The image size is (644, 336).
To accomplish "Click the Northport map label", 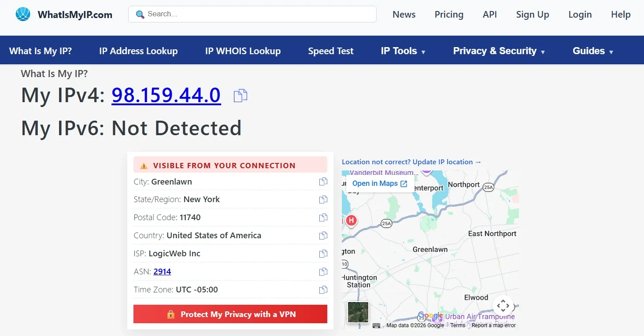I will pyautogui.click(x=463, y=184).
